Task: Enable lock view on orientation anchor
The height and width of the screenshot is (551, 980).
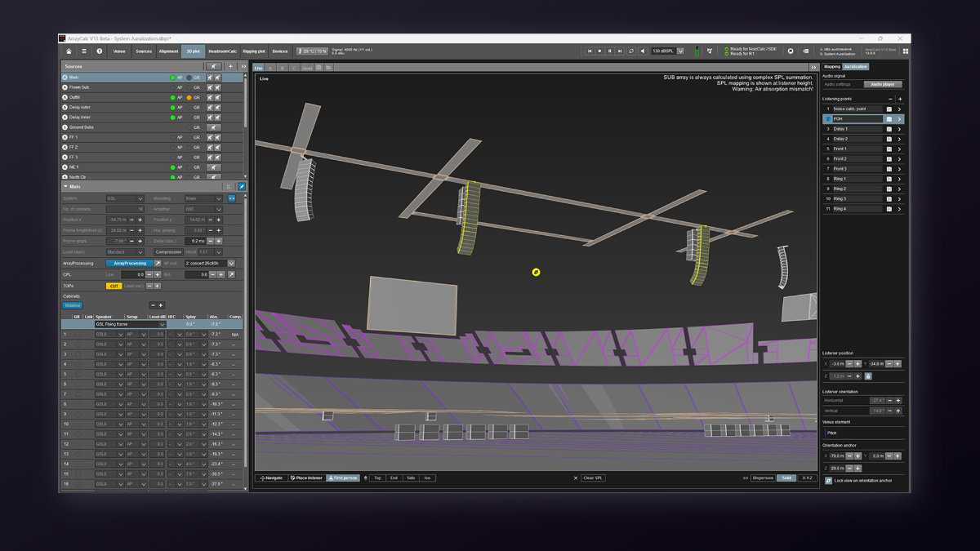Action: (x=828, y=481)
